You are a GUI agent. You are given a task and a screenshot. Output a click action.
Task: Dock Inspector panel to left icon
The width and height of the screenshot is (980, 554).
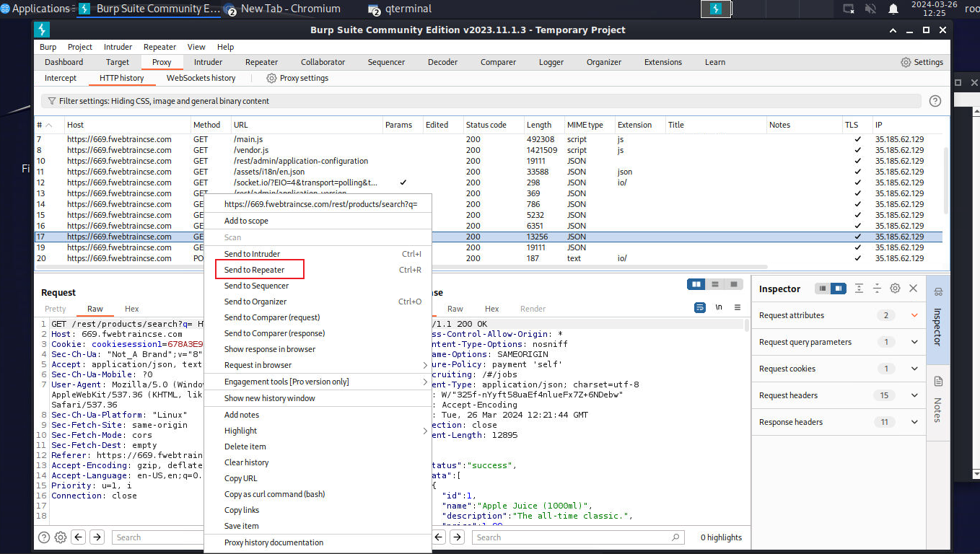[822, 289]
